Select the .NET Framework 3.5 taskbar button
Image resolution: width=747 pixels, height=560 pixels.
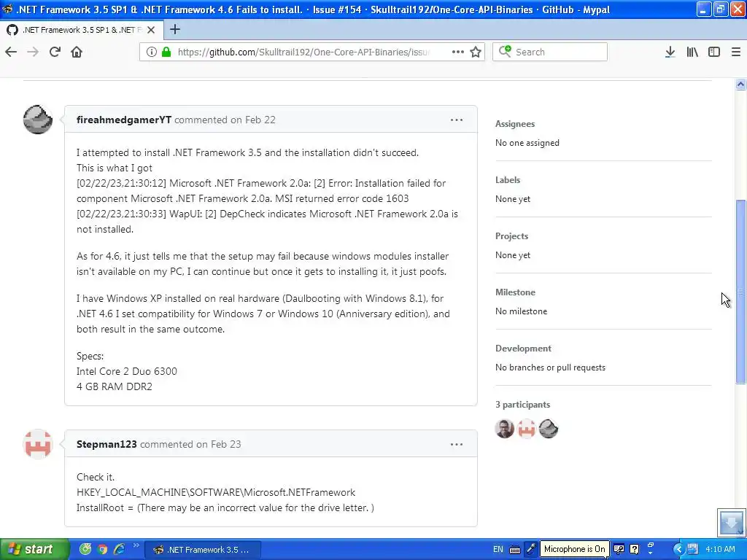(203, 550)
